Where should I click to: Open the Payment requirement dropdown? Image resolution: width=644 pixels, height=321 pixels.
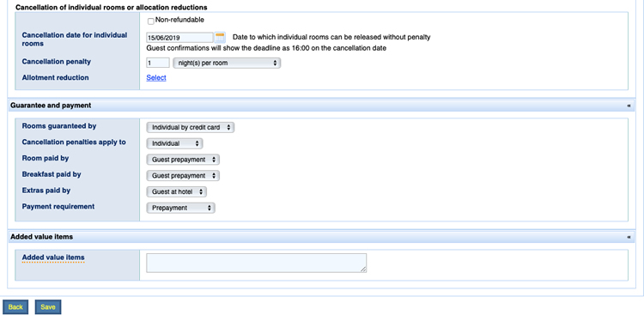click(x=180, y=208)
